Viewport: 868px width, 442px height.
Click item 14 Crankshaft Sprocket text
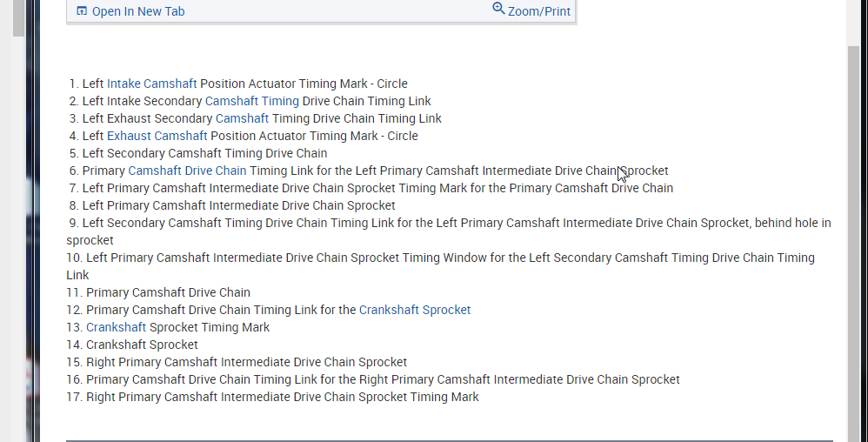coord(142,345)
